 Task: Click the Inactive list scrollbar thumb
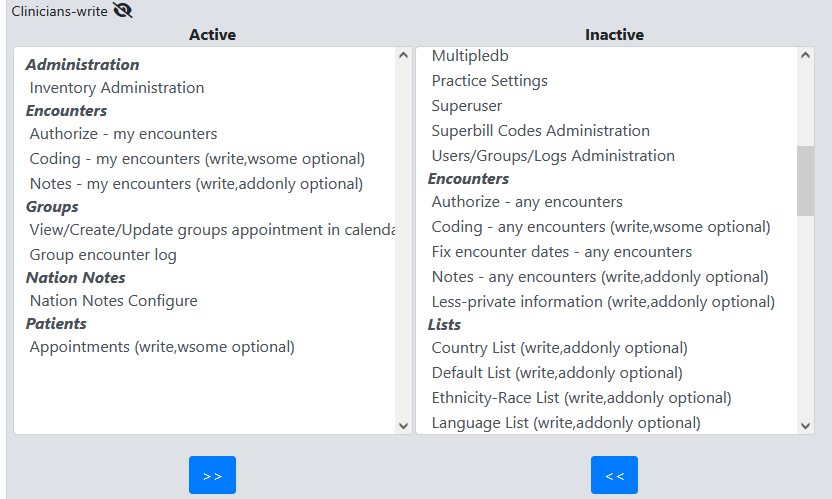pos(805,181)
